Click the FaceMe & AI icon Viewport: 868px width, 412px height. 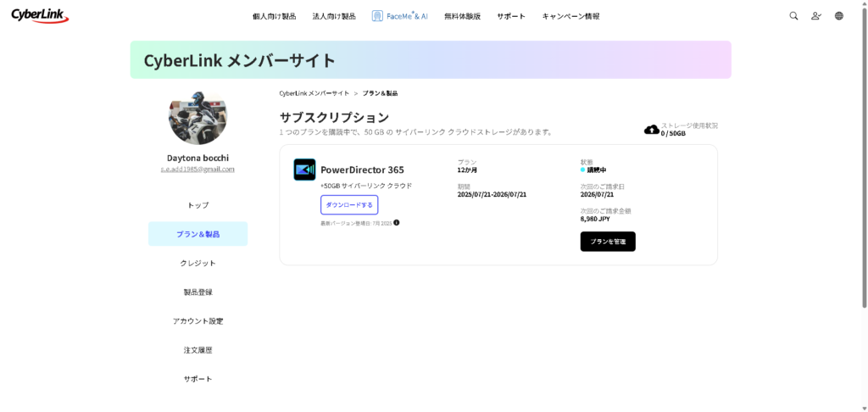[x=377, y=16]
